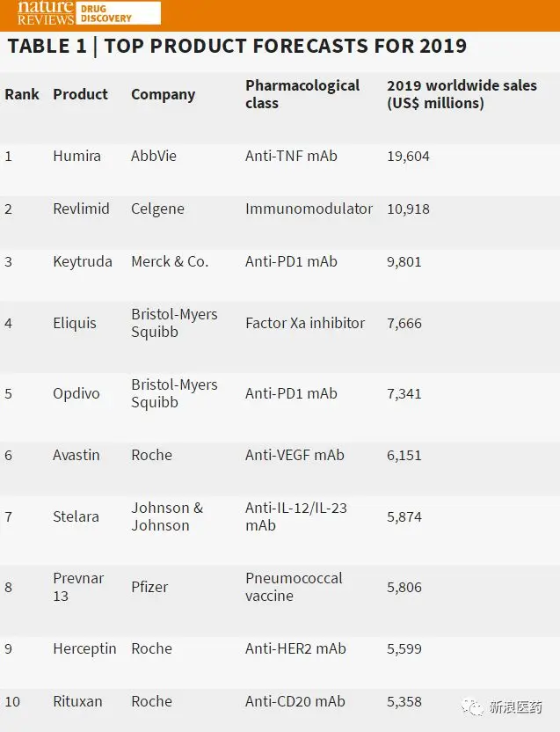Click the AbbVie company name
This screenshot has width=560, height=732.
154,156
